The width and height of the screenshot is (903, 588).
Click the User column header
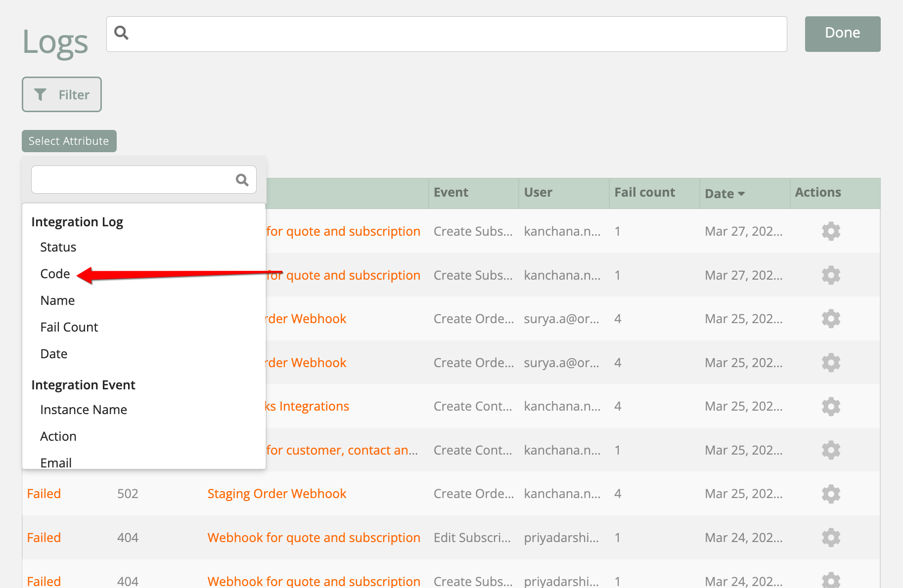[538, 193]
